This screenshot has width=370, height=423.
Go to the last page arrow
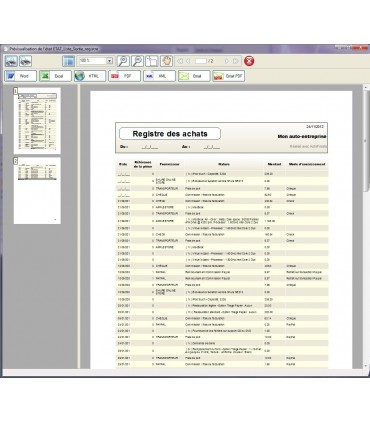tap(235, 61)
